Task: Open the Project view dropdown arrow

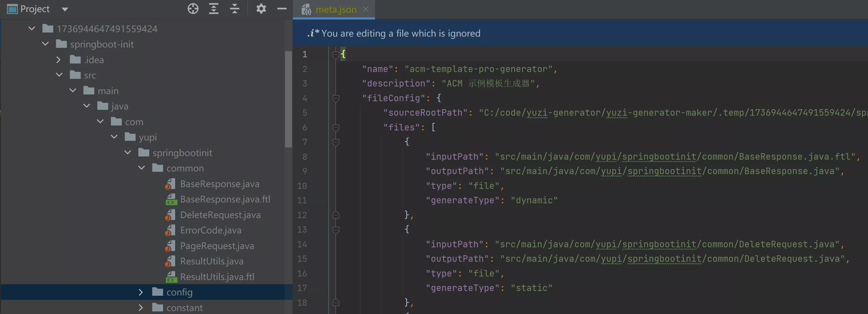Action: tap(65, 9)
